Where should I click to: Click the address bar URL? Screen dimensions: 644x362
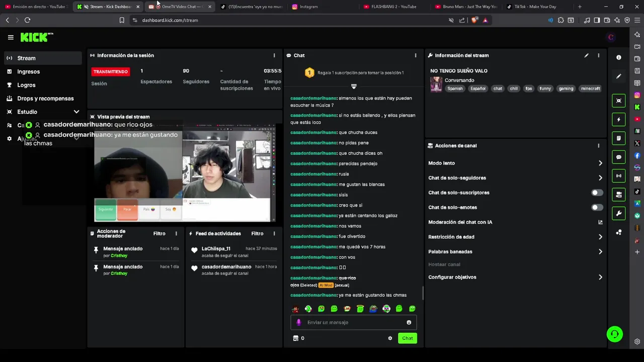[170, 20]
